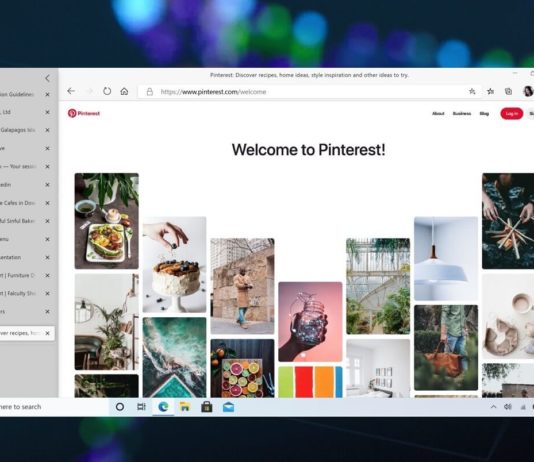The height and width of the screenshot is (462, 534).
Task: Close the '— Your session' tab
Action: [47, 166]
